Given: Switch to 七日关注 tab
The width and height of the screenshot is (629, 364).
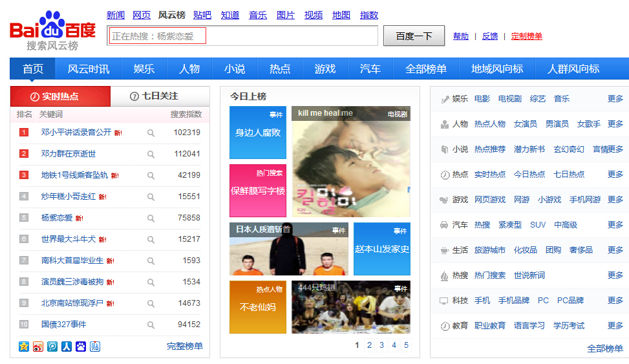Looking at the screenshot, I should (x=160, y=96).
